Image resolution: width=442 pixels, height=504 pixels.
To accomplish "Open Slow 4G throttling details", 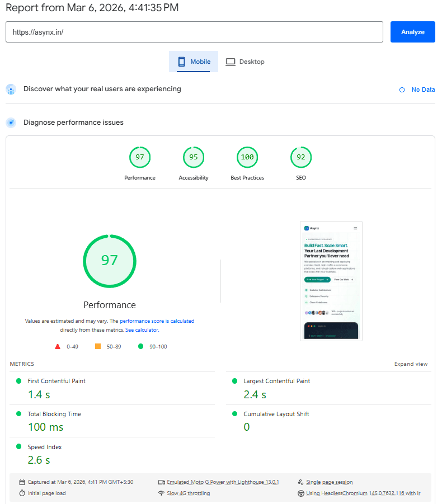I will pyautogui.click(x=189, y=493).
